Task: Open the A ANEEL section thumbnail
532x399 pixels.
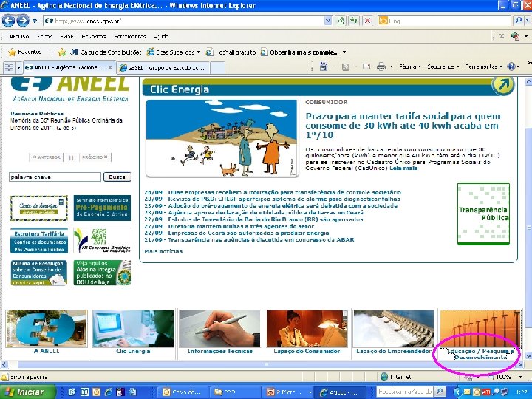Action: pyautogui.click(x=47, y=328)
